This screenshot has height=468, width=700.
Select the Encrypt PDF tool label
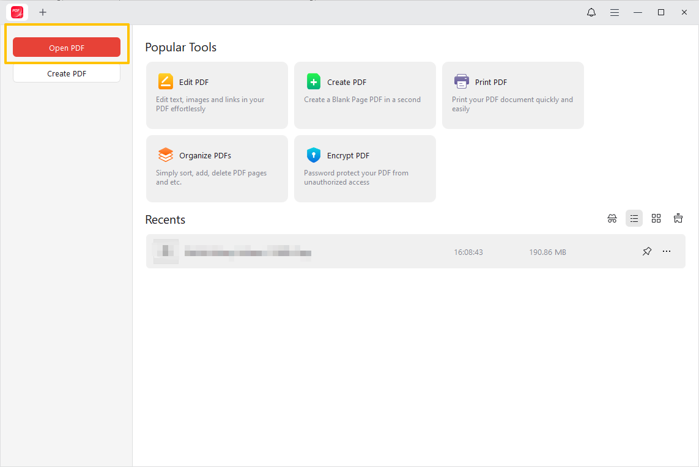pos(348,155)
